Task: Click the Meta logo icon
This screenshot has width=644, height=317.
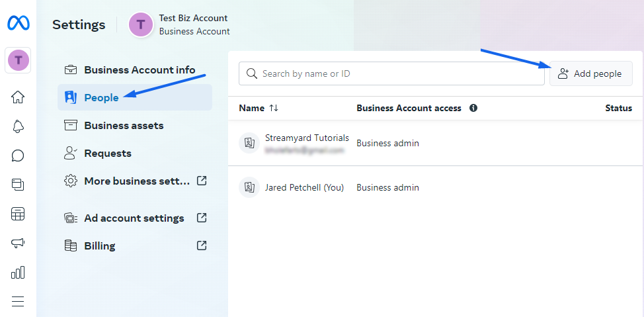Action: pos(19,23)
